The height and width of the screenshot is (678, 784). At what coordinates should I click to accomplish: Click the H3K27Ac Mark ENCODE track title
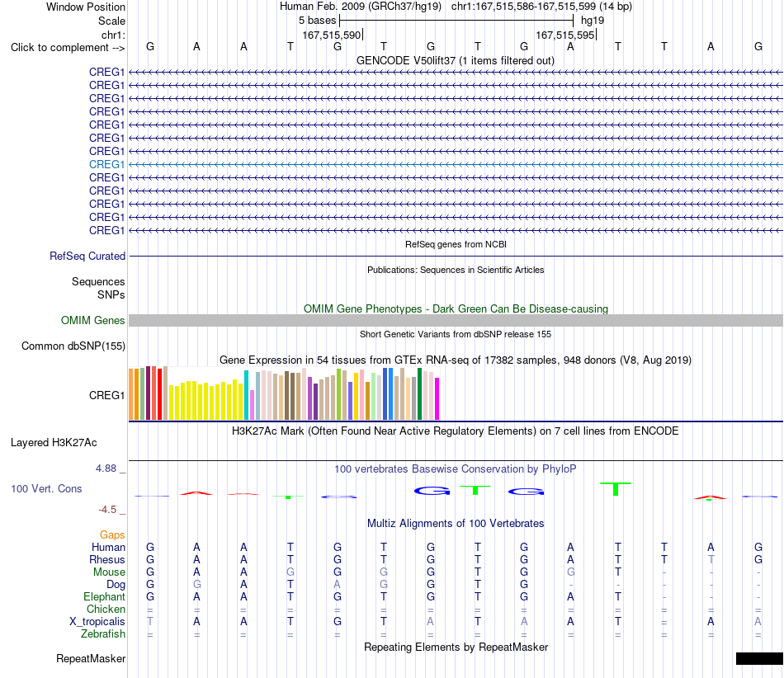[456, 431]
